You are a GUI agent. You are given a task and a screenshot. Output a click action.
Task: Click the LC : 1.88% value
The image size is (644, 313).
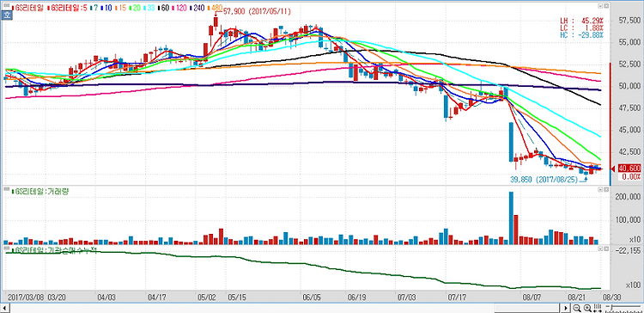[x=582, y=28]
